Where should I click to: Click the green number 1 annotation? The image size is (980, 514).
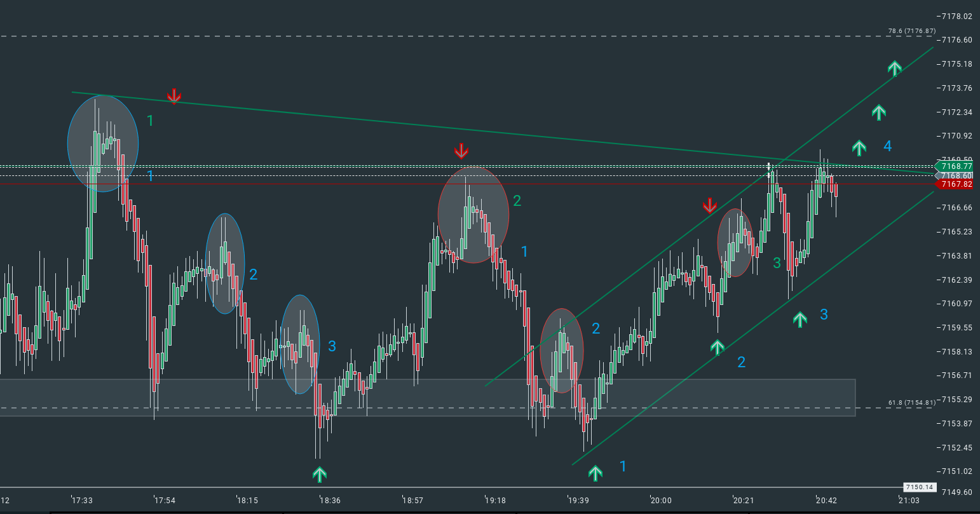pyautogui.click(x=150, y=121)
